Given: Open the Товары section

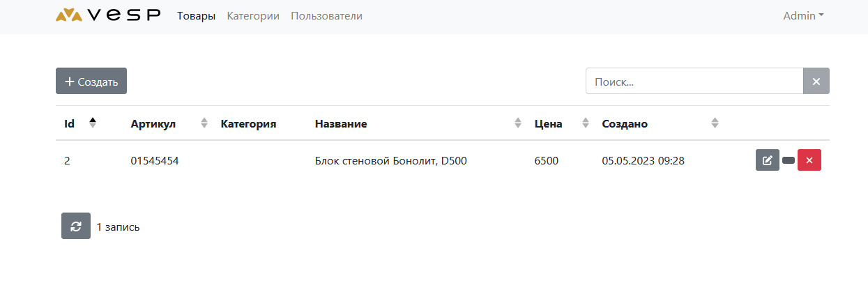Looking at the screenshot, I should (197, 15).
